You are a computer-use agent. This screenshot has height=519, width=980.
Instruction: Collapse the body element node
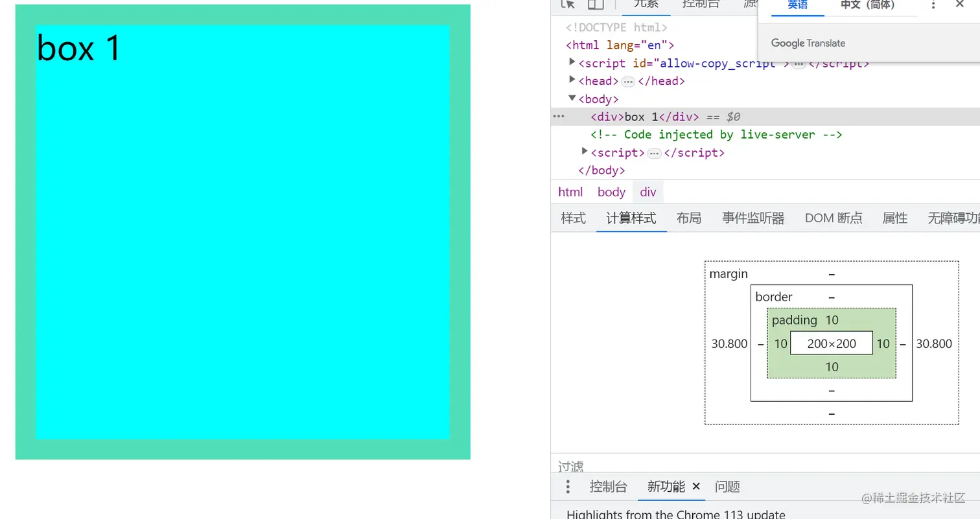pos(572,98)
